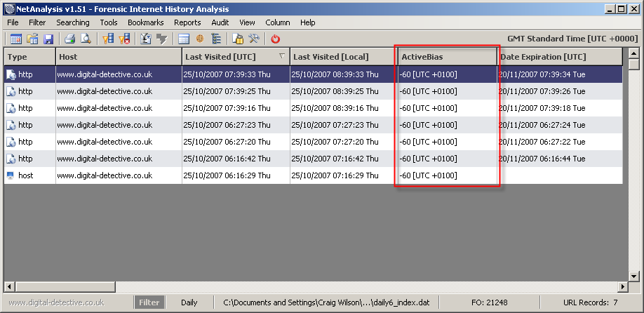
Task: Open print preview magnifier icon
Action: pos(86,39)
